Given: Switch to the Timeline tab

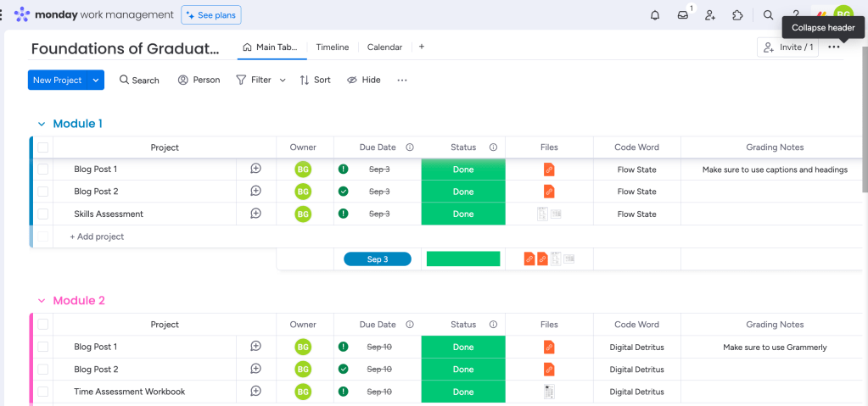Looking at the screenshot, I should click(x=332, y=47).
